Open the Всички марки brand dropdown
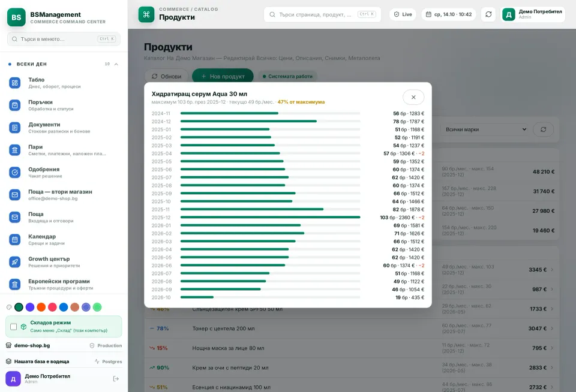Viewport: 576px width, 392px height. pyautogui.click(x=485, y=129)
